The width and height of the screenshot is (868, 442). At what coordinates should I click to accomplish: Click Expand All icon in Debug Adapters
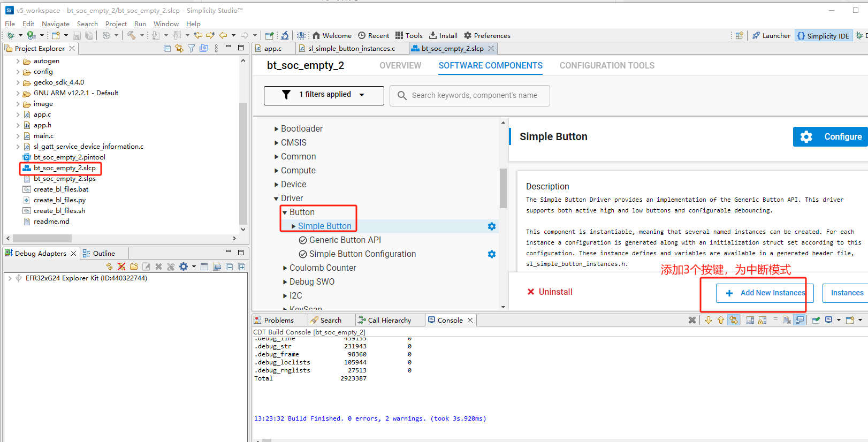[x=241, y=266]
